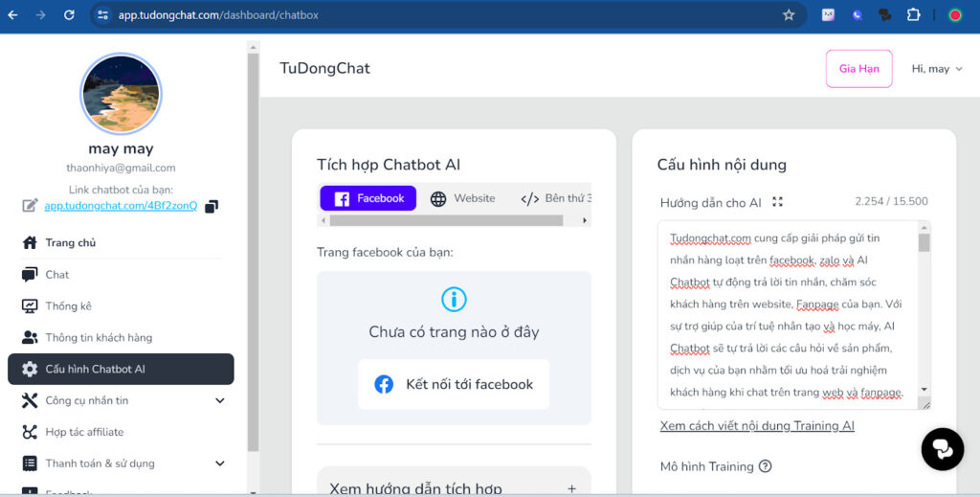
Task: Copy the chatbot link with copy icon
Action: (212, 206)
